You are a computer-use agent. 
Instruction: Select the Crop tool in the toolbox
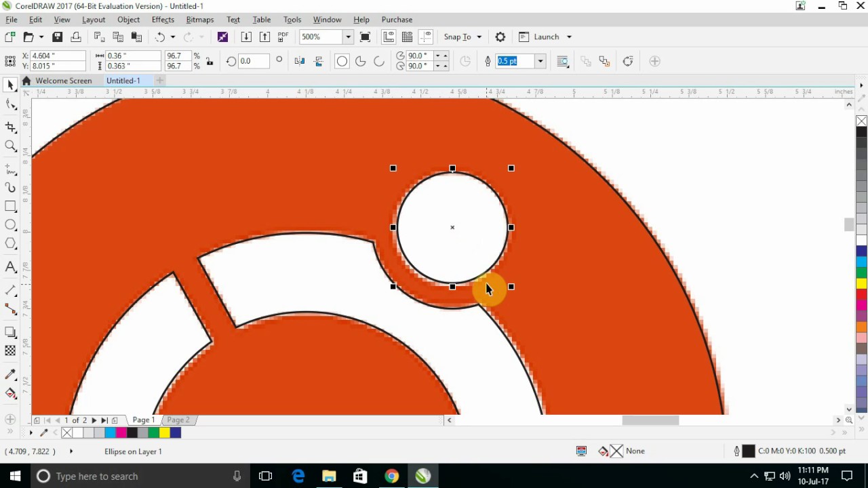pos(10,127)
